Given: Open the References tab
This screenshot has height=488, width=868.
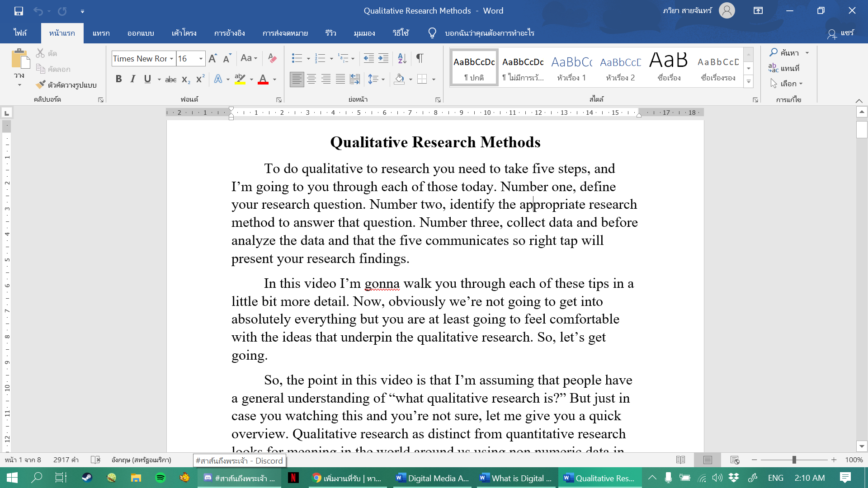Looking at the screenshot, I should [x=229, y=33].
